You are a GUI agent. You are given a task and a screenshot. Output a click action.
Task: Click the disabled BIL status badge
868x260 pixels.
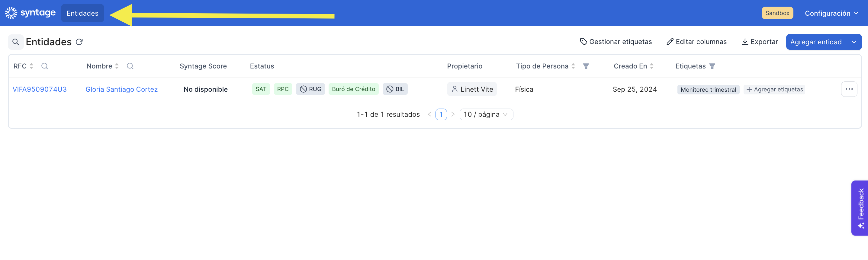pos(395,89)
